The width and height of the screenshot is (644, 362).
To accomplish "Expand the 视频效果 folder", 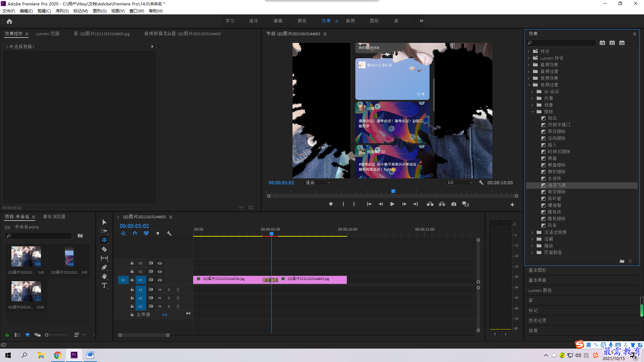I will (529, 78).
